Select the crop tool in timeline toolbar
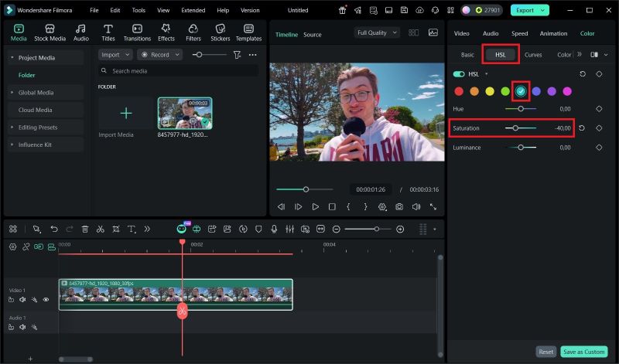This screenshot has height=364, width=619. click(x=115, y=229)
